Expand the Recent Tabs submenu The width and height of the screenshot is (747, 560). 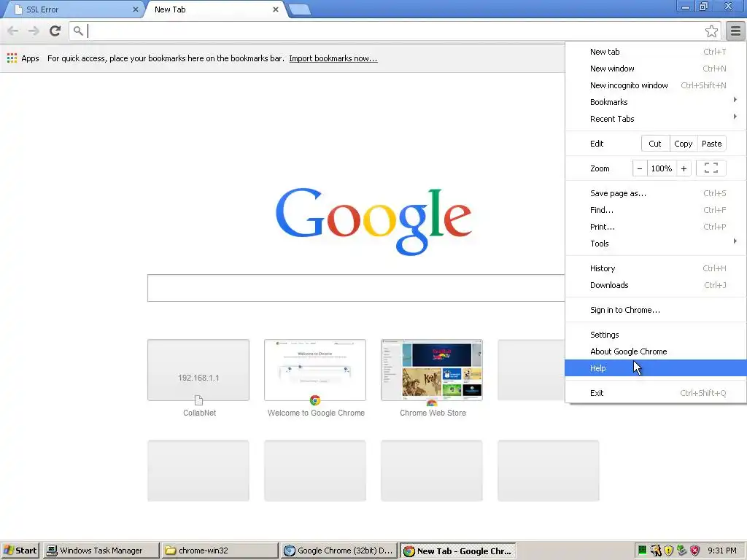click(x=656, y=119)
